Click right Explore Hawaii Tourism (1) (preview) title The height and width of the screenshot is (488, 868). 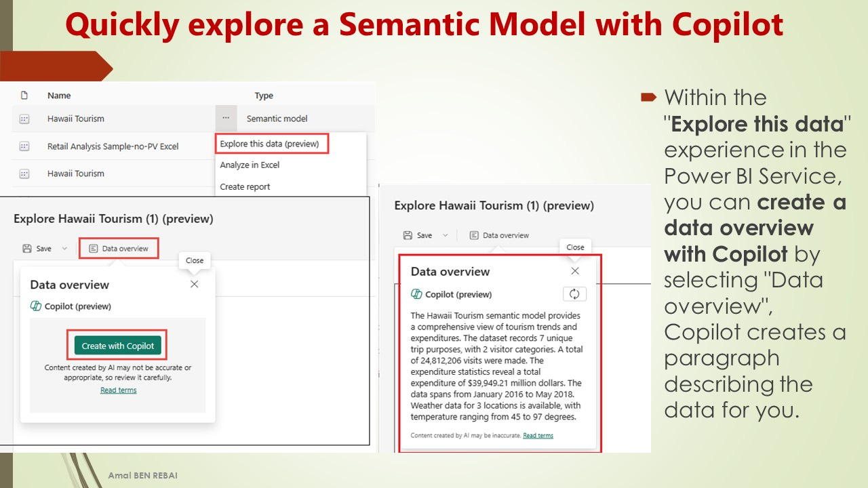pyautogui.click(x=494, y=205)
